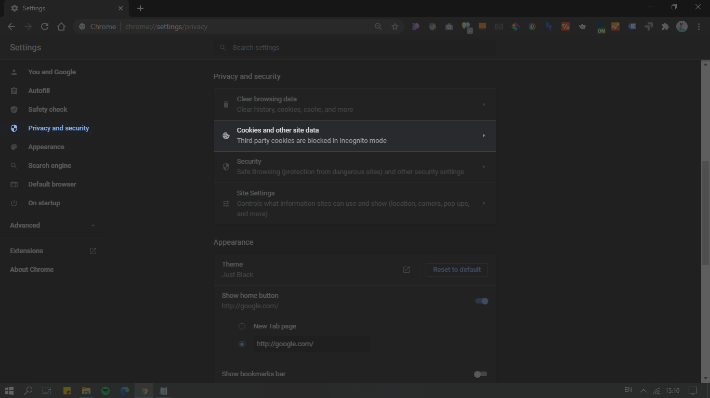Click the crown extension icon
The width and height of the screenshot is (710, 398).
tap(582, 27)
